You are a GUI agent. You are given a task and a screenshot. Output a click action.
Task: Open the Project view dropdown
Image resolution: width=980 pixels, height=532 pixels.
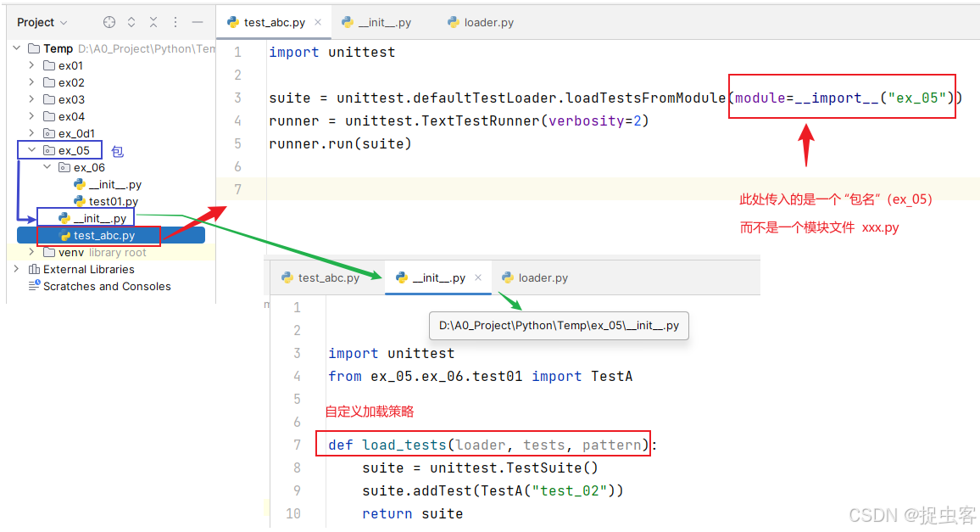coord(42,23)
